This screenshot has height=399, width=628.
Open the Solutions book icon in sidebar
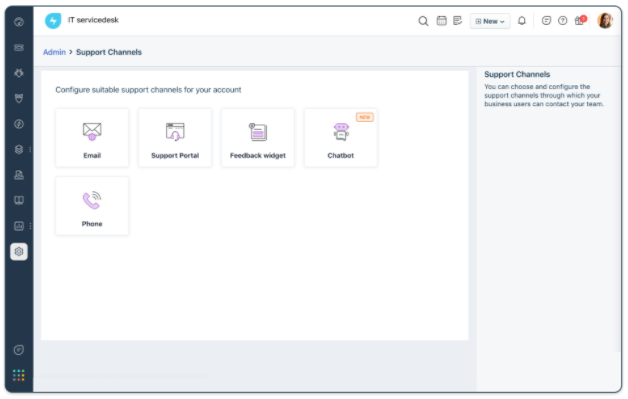(19, 200)
